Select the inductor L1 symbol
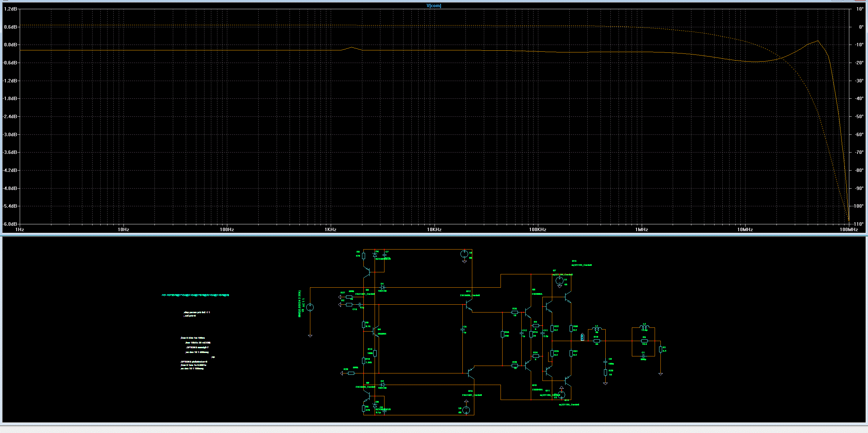The height and width of the screenshot is (433, 868). (x=597, y=329)
